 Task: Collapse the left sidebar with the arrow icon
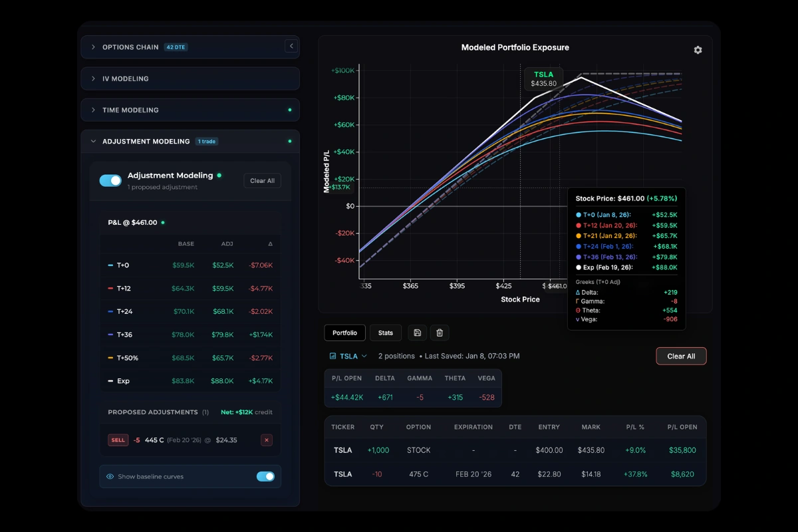point(291,46)
